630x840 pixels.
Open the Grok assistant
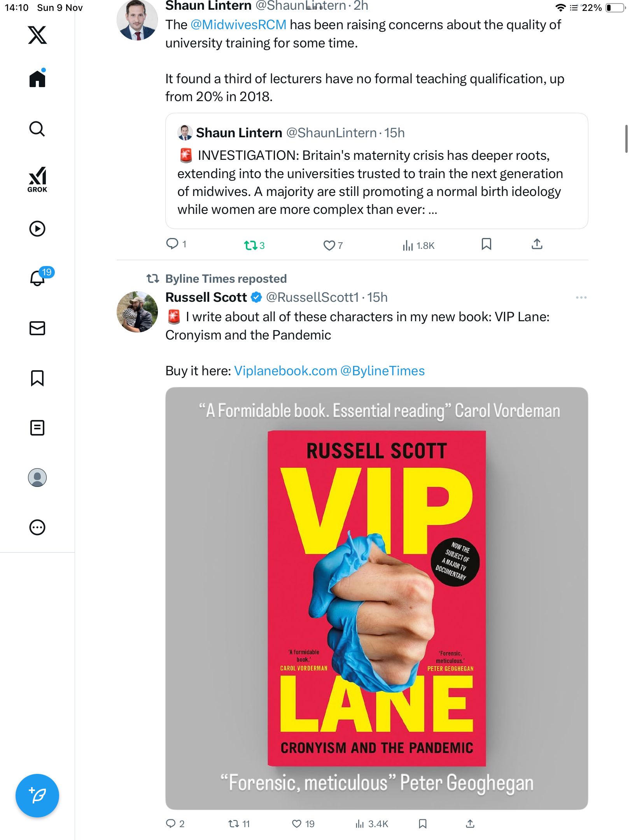pyautogui.click(x=37, y=179)
